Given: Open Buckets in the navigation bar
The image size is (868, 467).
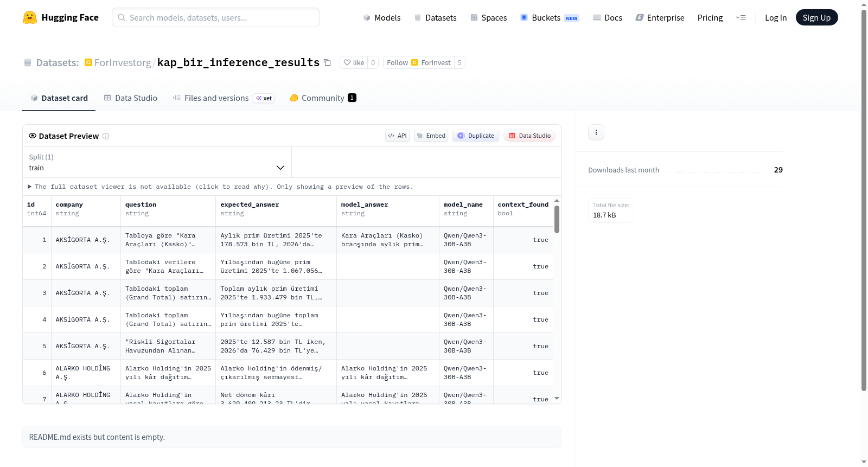Looking at the screenshot, I should (x=550, y=17).
